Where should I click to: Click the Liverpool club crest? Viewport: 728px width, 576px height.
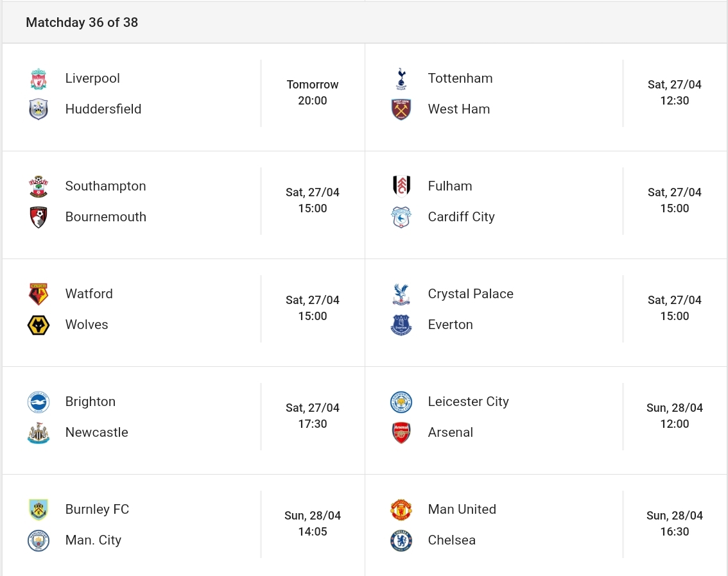click(39, 78)
